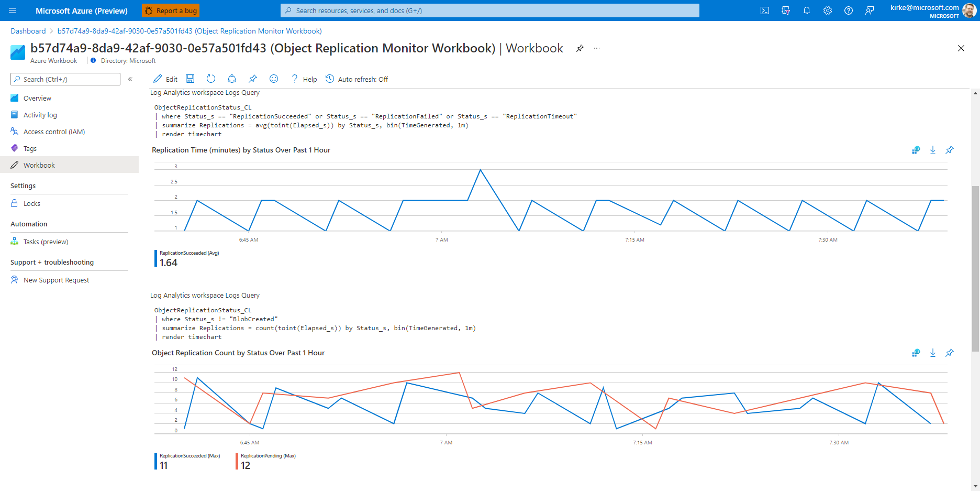Collapse the left navigation menu
This screenshot has height=491, width=980.
point(130,79)
